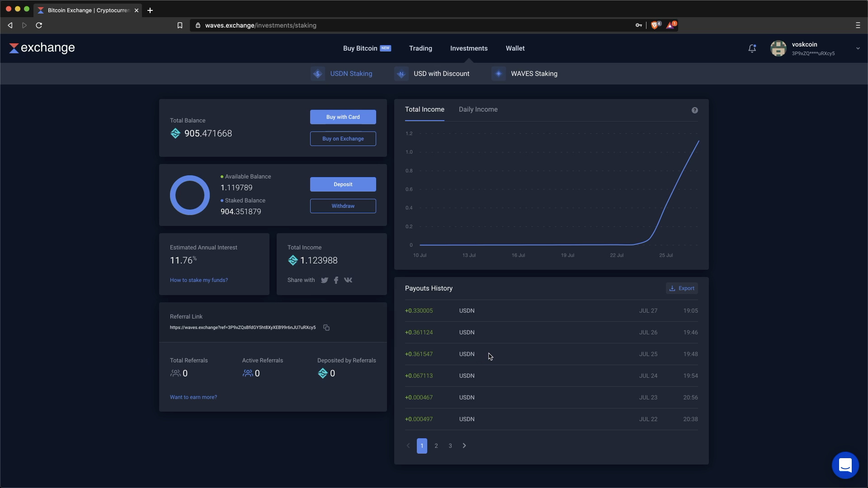Image resolution: width=868 pixels, height=488 pixels.
Task: Go back in the browser
Action: (x=10, y=25)
